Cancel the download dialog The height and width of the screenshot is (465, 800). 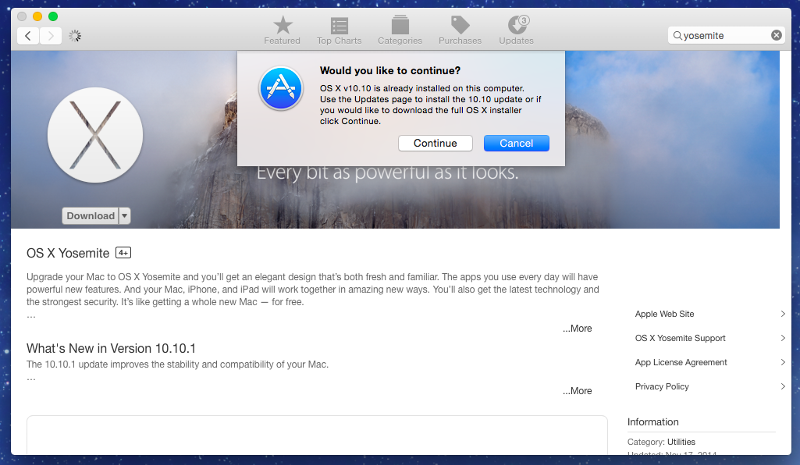pyautogui.click(x=516, y=143)
